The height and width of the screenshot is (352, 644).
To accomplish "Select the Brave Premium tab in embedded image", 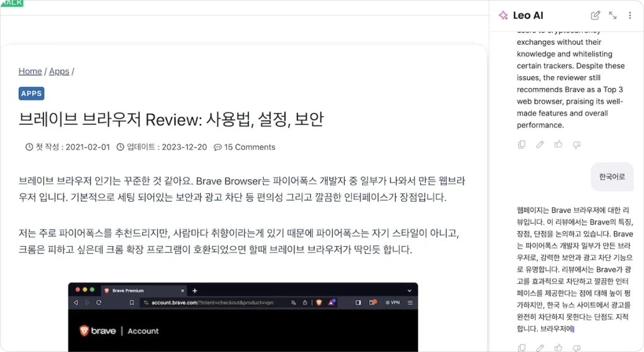I will 144,290.
